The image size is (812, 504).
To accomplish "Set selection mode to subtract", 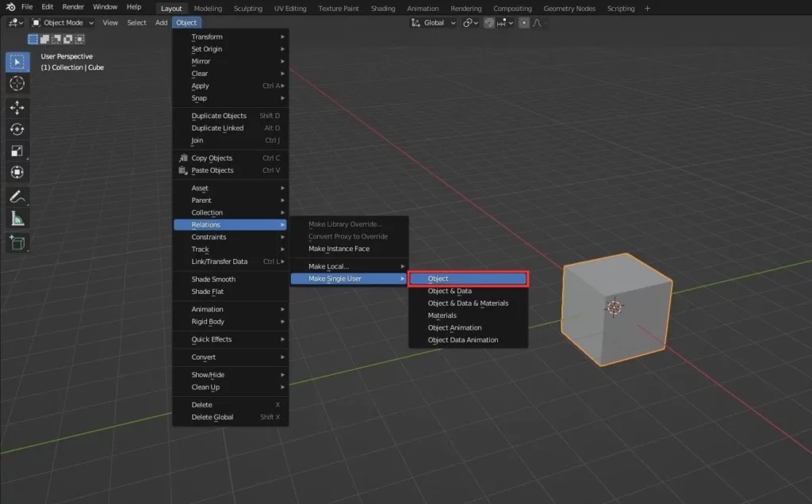I will (x=56, y=39).
